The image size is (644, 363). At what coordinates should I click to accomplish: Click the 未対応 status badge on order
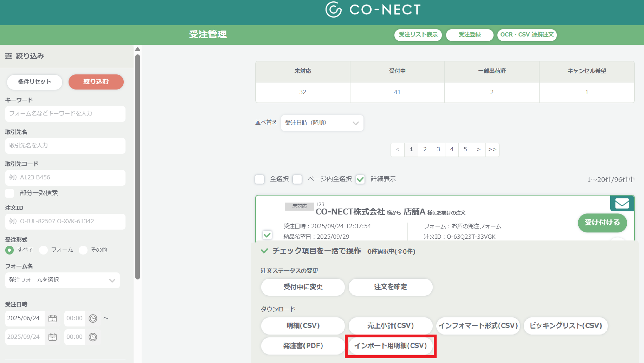click(x=300, y=206)
